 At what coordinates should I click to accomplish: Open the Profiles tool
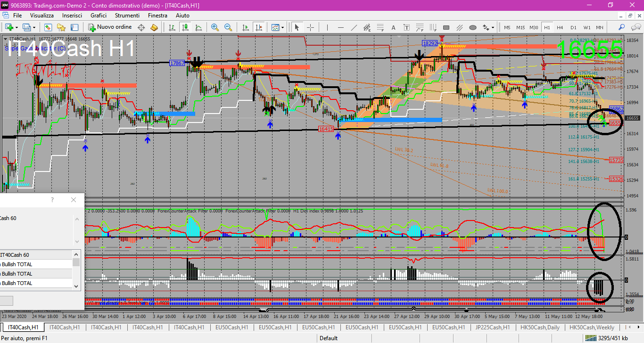(27, 27)
